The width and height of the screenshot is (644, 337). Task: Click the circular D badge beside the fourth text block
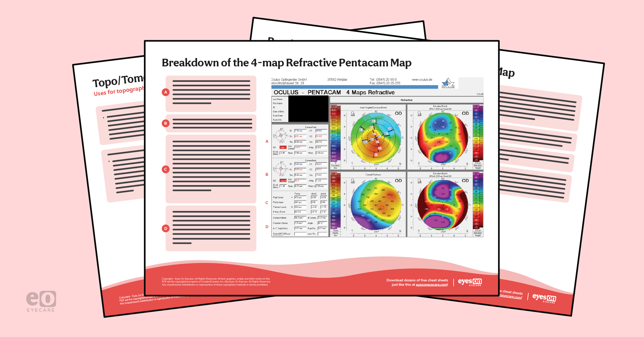click(166, 228)
